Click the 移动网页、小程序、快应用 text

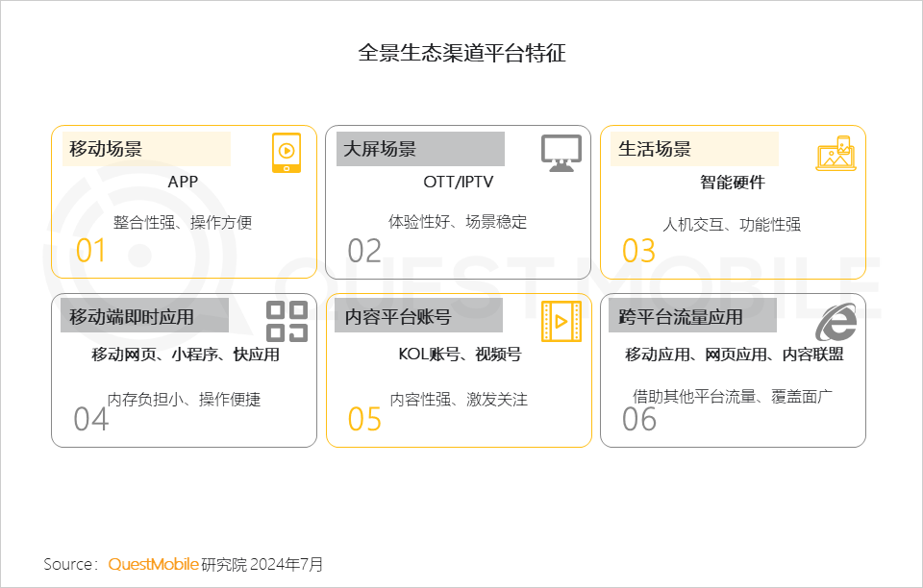pos(186,355)
